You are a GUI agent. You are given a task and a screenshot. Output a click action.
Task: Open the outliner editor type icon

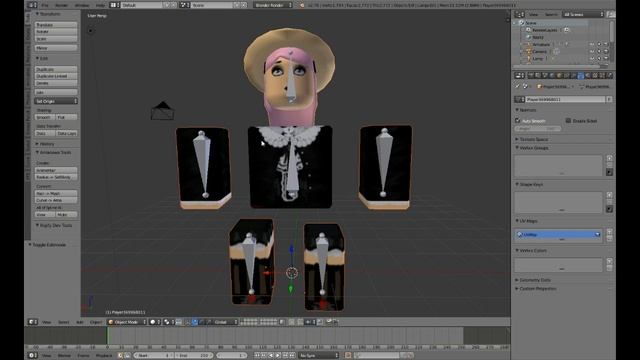pos(520,14)
